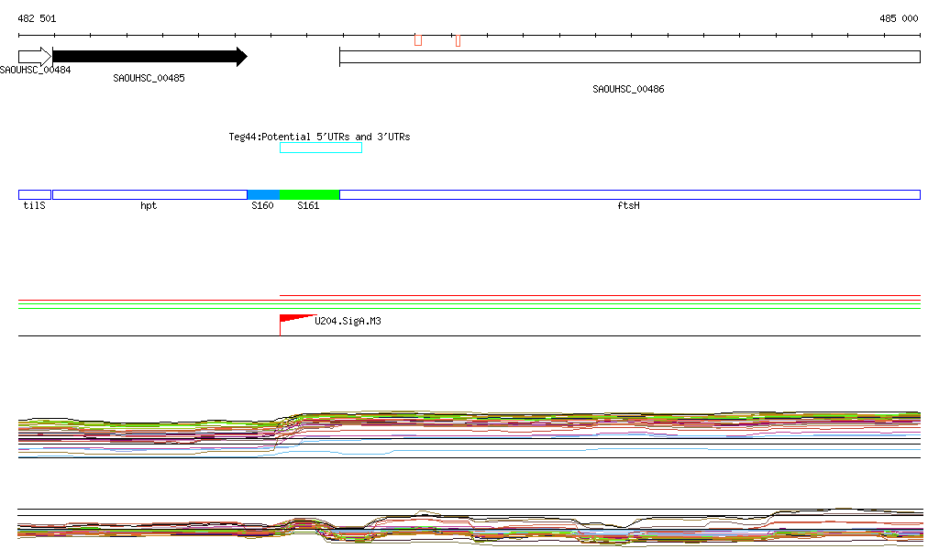Select the cyan Teg44 UTR box
This screenshot has height=560, width=939.
[x=321, y=148]
